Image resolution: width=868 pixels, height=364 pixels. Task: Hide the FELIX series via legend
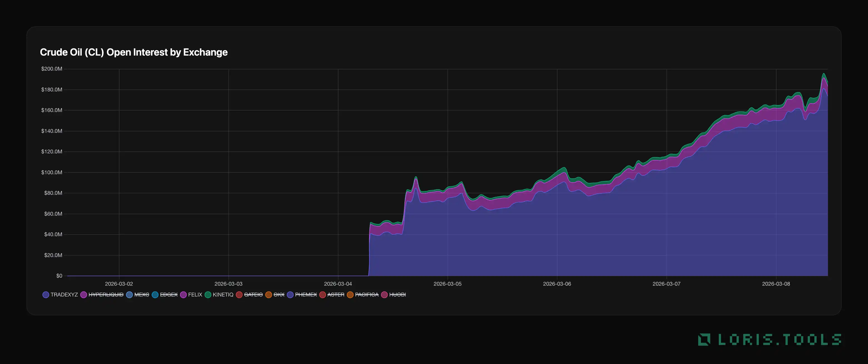click(x=195, y=295)
